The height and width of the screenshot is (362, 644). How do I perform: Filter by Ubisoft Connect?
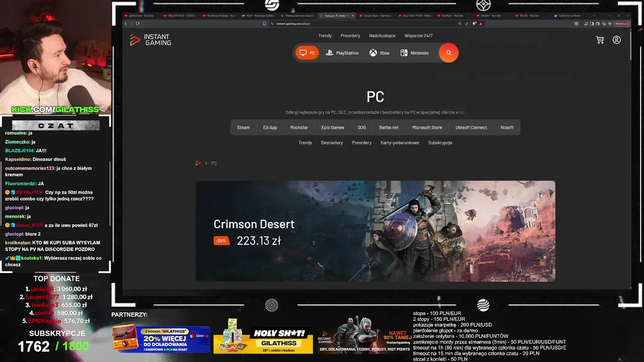click(x=471, y=128)
